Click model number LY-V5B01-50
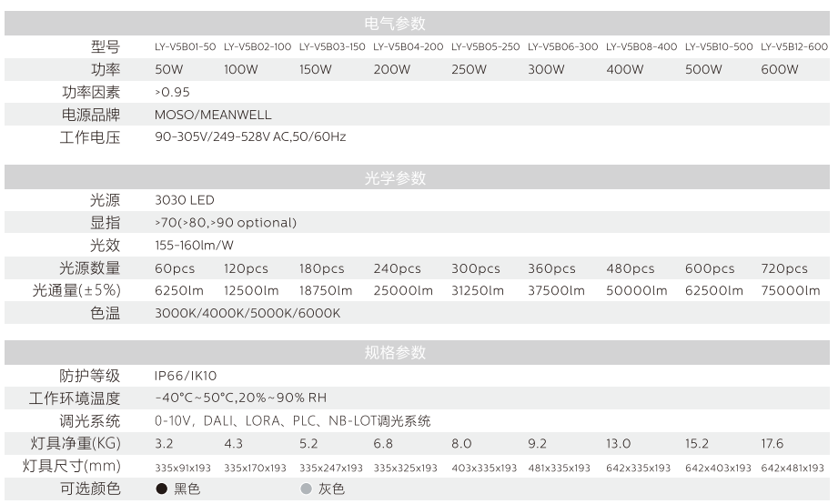Screen dimensions: 838x504 tap(185, 47)
